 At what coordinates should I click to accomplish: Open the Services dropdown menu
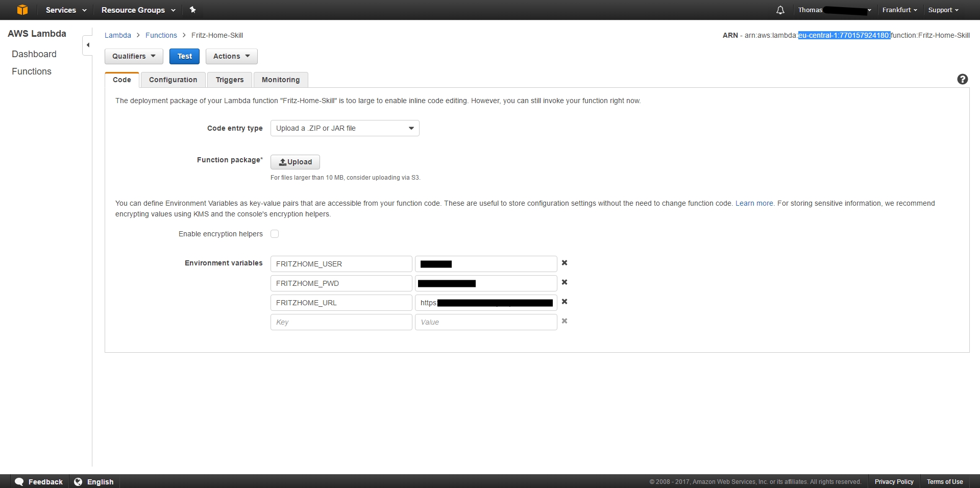[66, 10]
